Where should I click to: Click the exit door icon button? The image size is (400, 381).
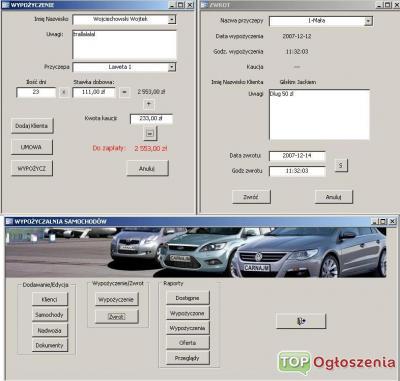click(x=301, y=321)
